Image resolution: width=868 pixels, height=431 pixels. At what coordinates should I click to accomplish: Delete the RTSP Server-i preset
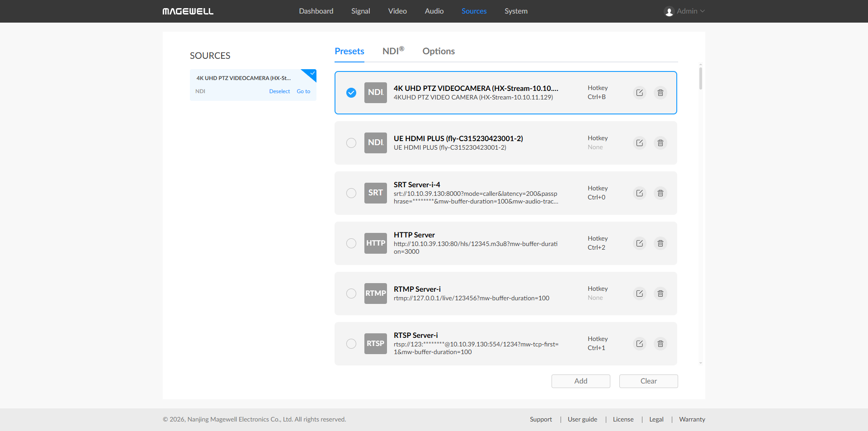tap(660, 344)
